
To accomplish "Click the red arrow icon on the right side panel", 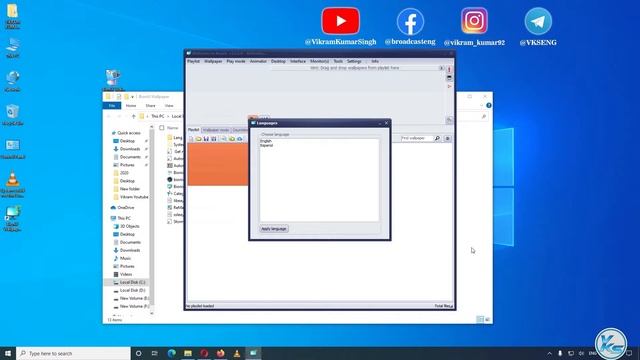I will click(449, 86).
